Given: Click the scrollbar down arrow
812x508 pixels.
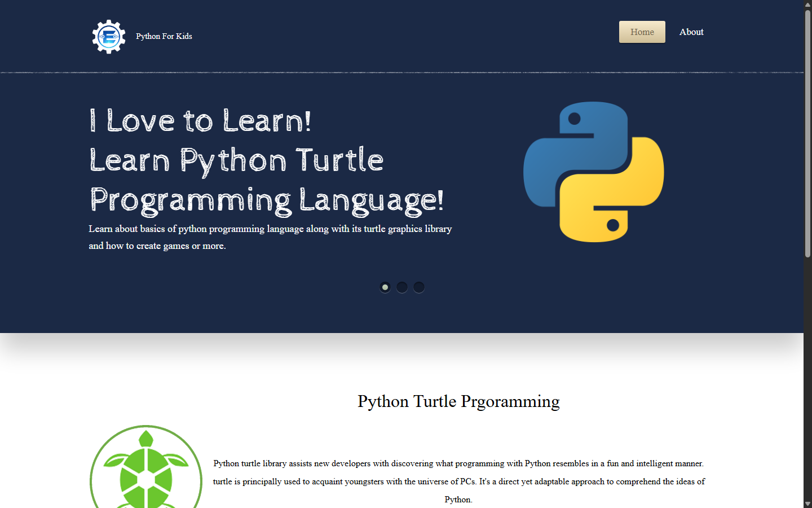Looking at the screenshot, I should coord(807,503).
